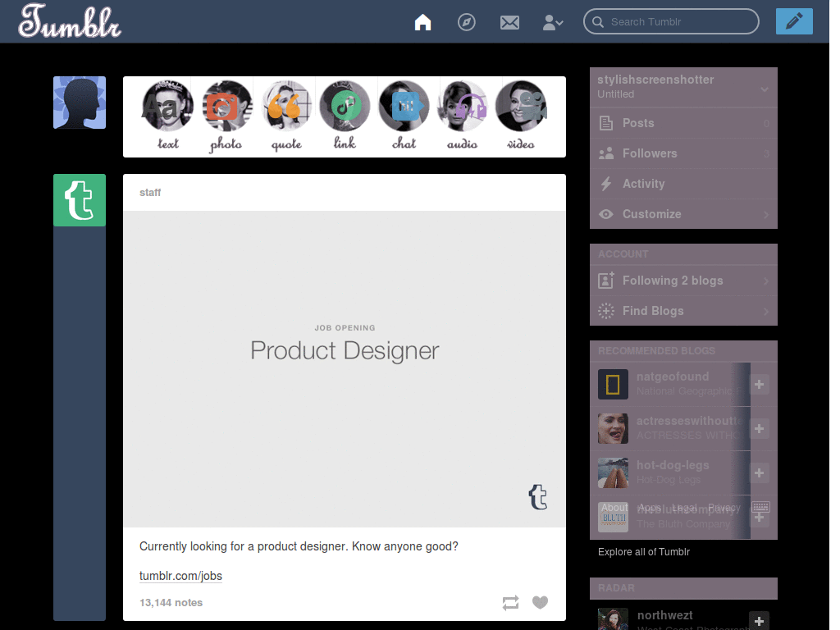This screenshot has height=630, width=840.
Task: Follow hot-dog-legs with plus button
Action: pos(759,473)
